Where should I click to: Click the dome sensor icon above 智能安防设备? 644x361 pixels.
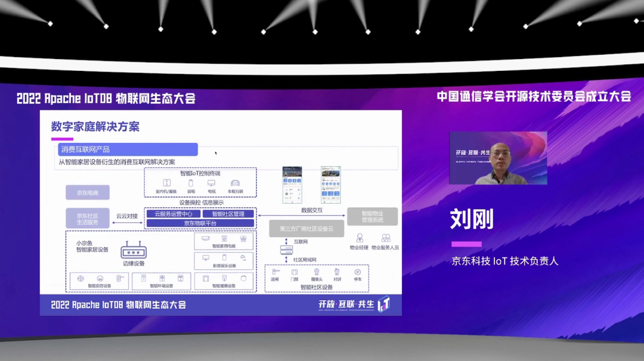click(x=100, y=279)
